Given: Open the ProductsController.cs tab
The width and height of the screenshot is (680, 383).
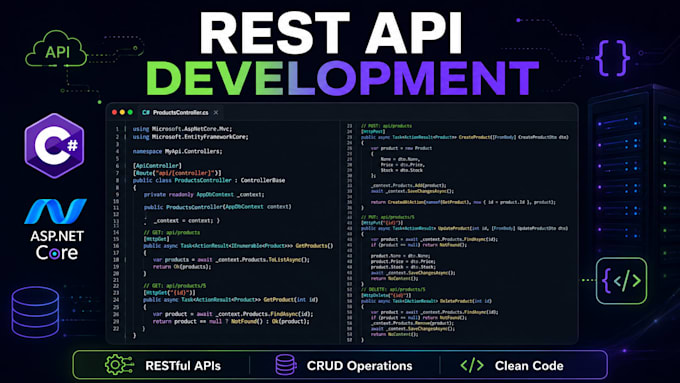Looking at the screenshot, I should click(180, 112).
